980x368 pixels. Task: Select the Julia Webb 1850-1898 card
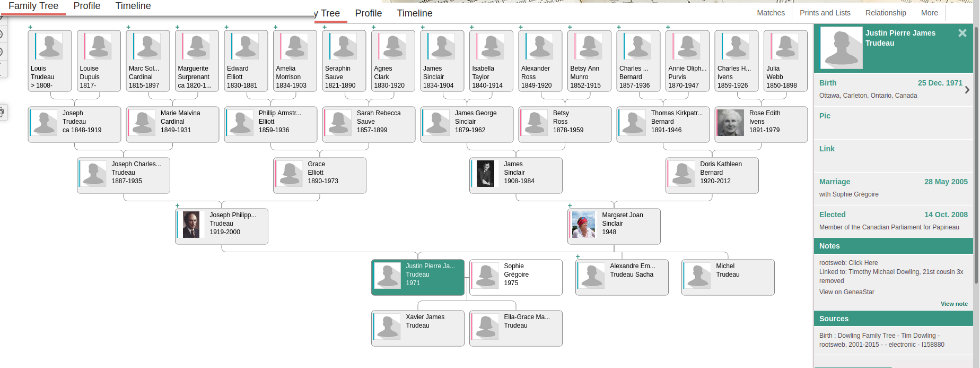[x=785, y=61]
